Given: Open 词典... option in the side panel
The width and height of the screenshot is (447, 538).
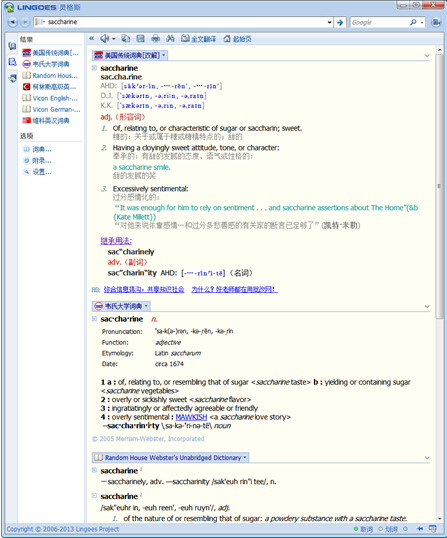Looking at the screenshot, I should tap(37, 149).
